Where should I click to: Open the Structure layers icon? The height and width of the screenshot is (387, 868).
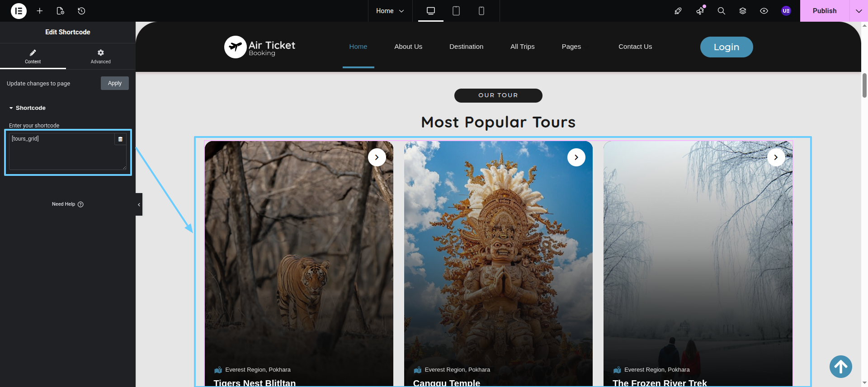coord(742,11)
